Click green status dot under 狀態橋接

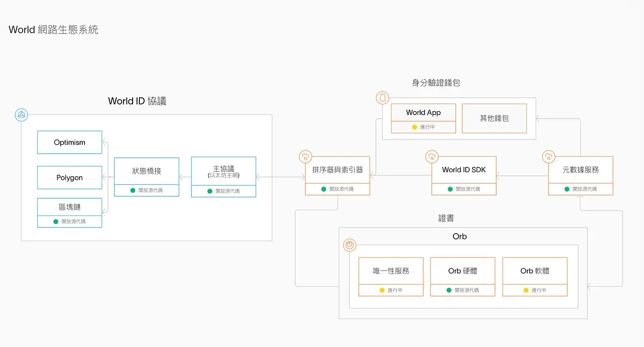pyautogui.click(x=133, y=190)
